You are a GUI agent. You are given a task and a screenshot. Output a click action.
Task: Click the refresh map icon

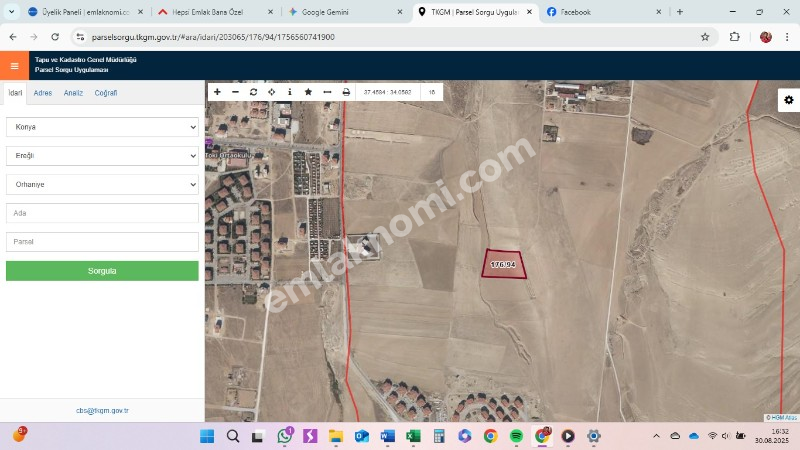coord(253,91)
